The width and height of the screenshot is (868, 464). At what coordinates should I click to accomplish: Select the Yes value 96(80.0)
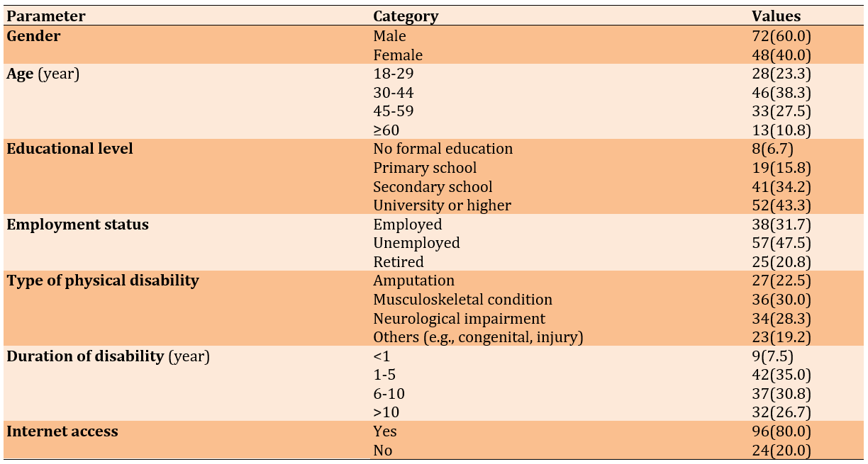tap(781, 431)
